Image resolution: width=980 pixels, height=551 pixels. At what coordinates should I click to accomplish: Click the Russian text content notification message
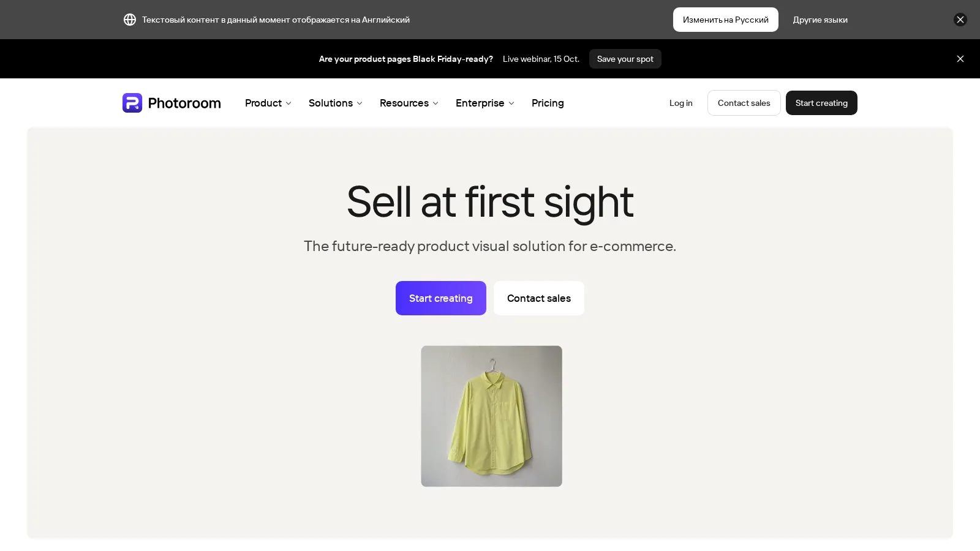276,20
